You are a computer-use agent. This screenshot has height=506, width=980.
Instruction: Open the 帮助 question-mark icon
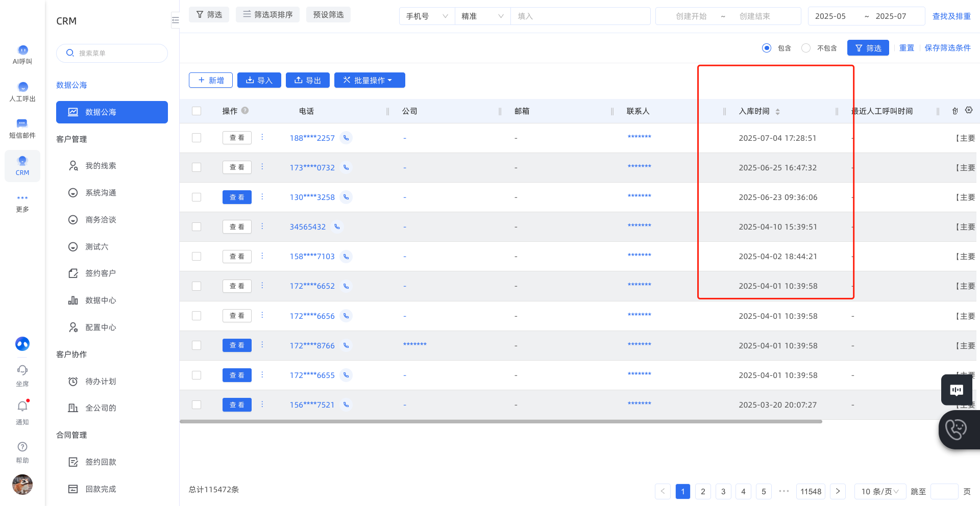coord(22,447)
